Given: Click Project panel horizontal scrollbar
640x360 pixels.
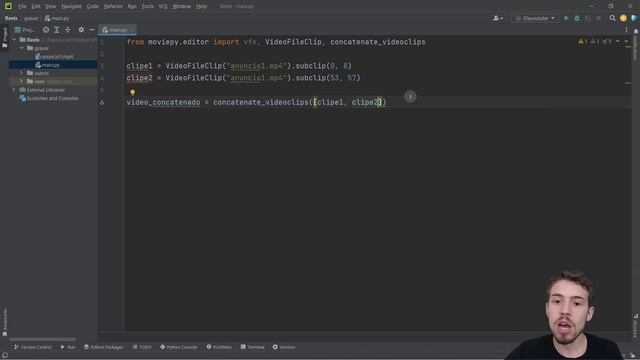Looking at the screenshot, I should tap(42, 339).
